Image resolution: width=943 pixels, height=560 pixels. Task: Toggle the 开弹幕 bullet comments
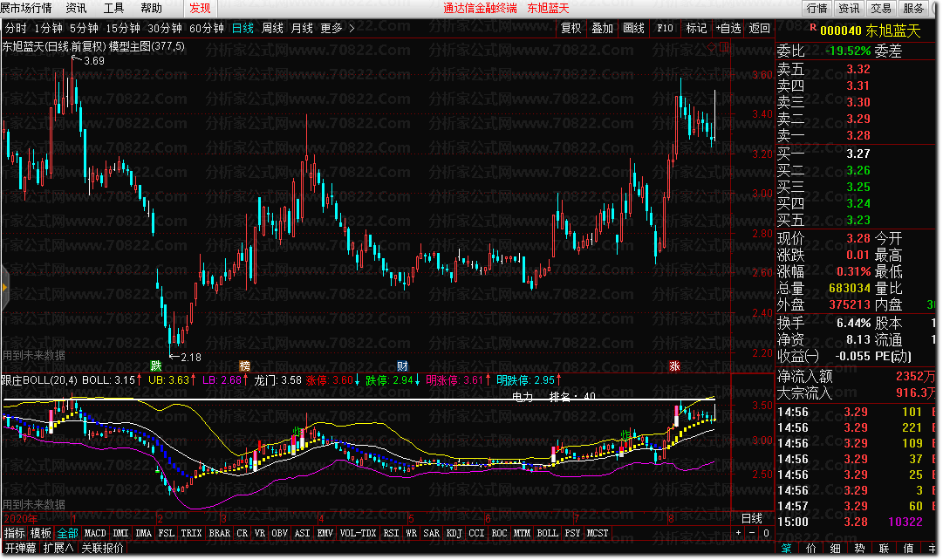tap(20, 548)
